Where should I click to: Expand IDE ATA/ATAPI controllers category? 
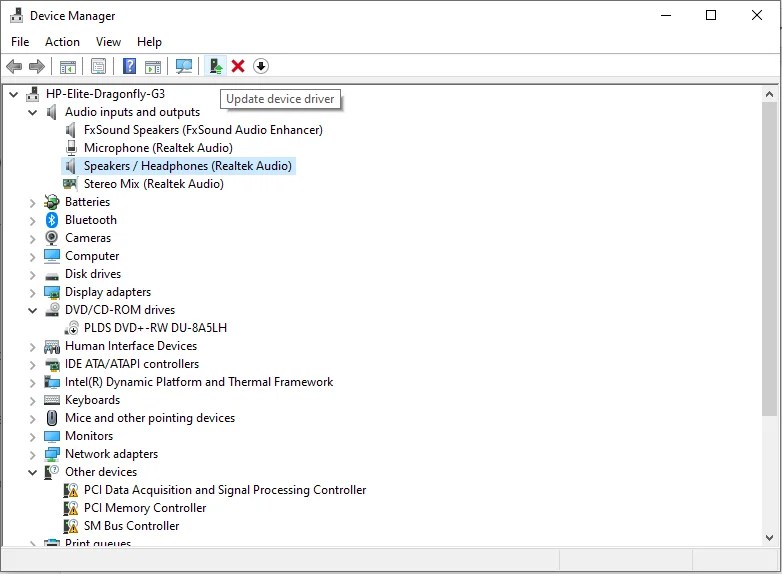32,365
